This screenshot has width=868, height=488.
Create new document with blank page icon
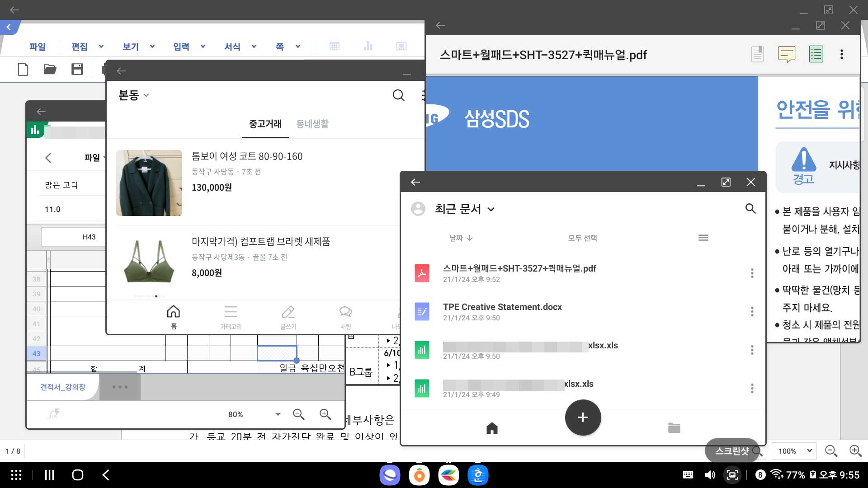[x=23, y=69]
